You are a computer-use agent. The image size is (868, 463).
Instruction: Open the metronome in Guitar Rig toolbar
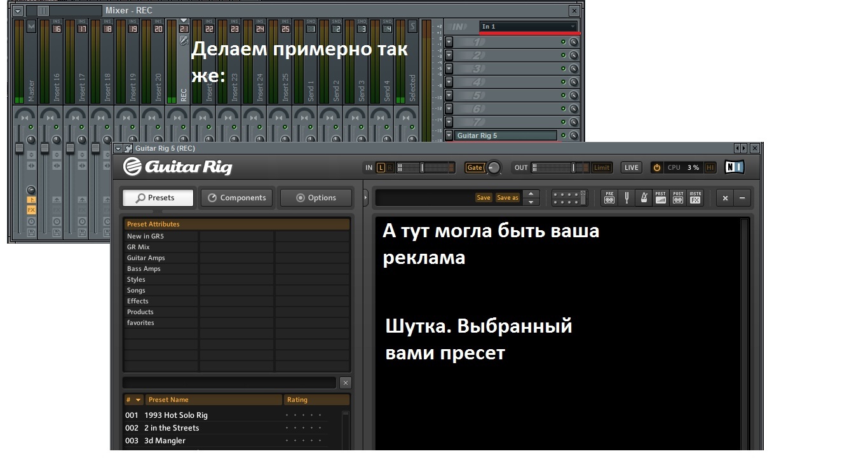pos(643,198)
